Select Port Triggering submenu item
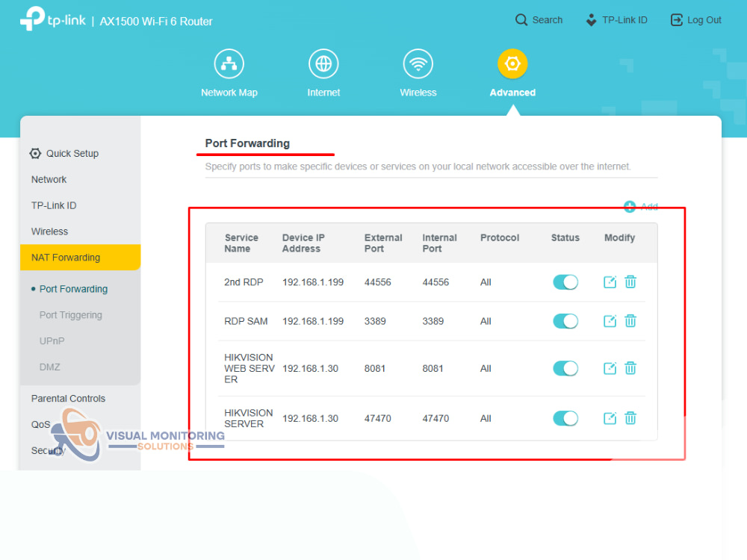 (70, 315)
